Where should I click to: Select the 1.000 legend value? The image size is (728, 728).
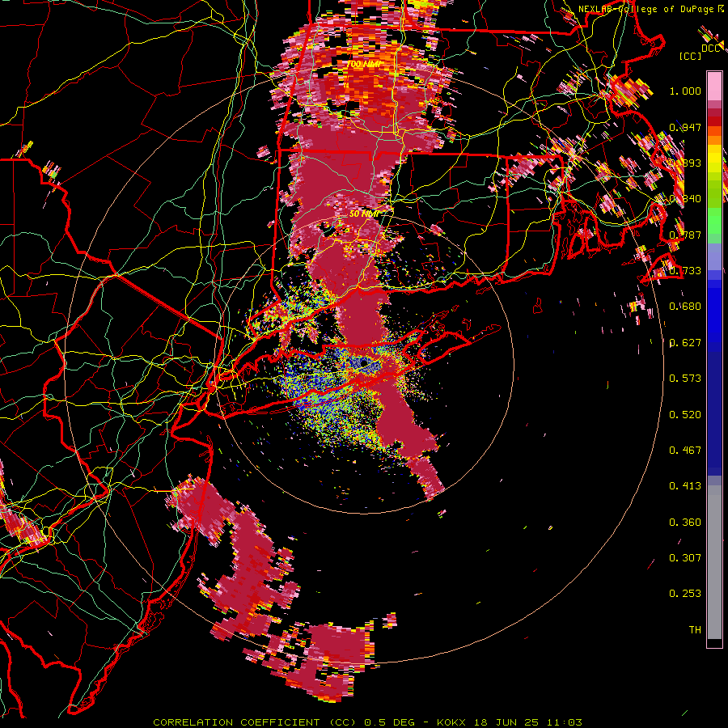(x=685, y=91)
